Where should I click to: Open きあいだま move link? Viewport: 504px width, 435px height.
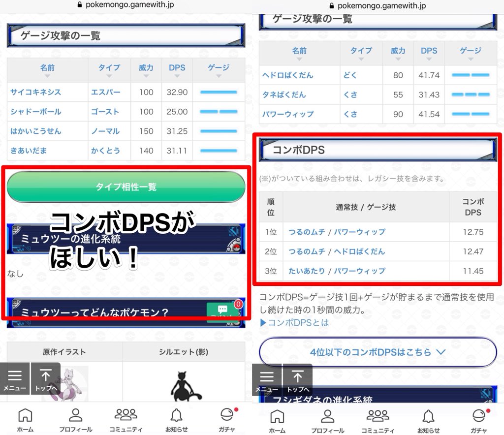[29, 151]
